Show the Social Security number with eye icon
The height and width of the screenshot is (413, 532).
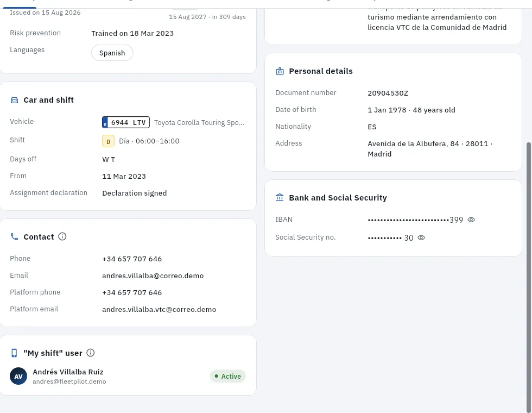(x=421, y=238)
